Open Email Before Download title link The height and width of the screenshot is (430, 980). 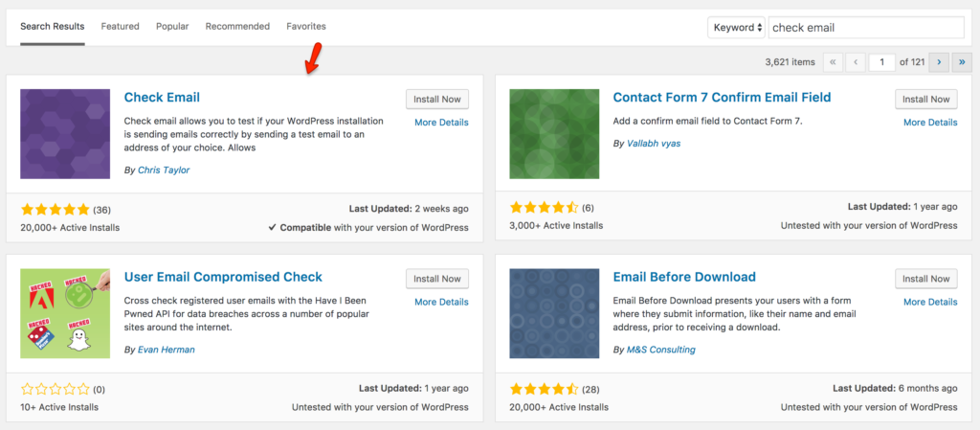point(684,277)
